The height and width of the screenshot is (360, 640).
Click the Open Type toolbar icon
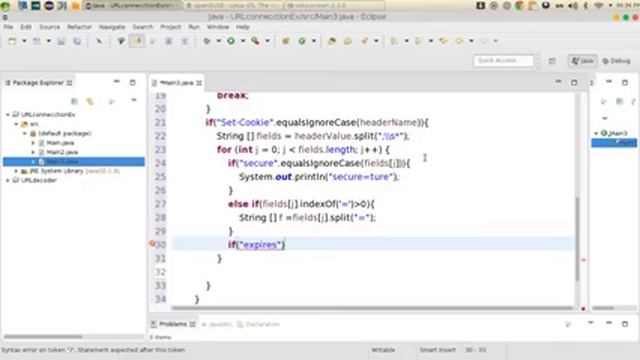coord(332,41)
